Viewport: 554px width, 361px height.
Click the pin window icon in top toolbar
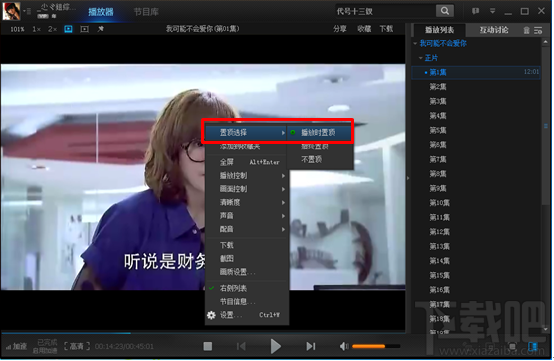coord(101,29)
